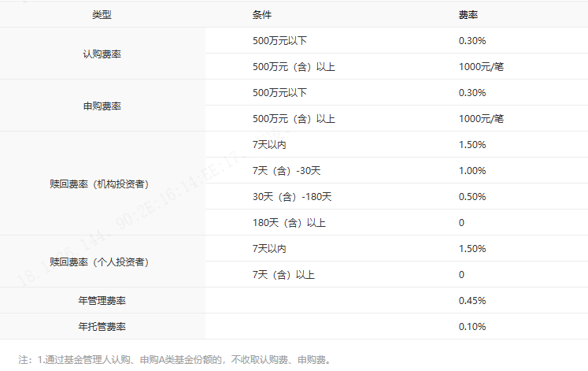Select the 1.00% fee rate value
The image size is (588, 371).
coord(472,171)
